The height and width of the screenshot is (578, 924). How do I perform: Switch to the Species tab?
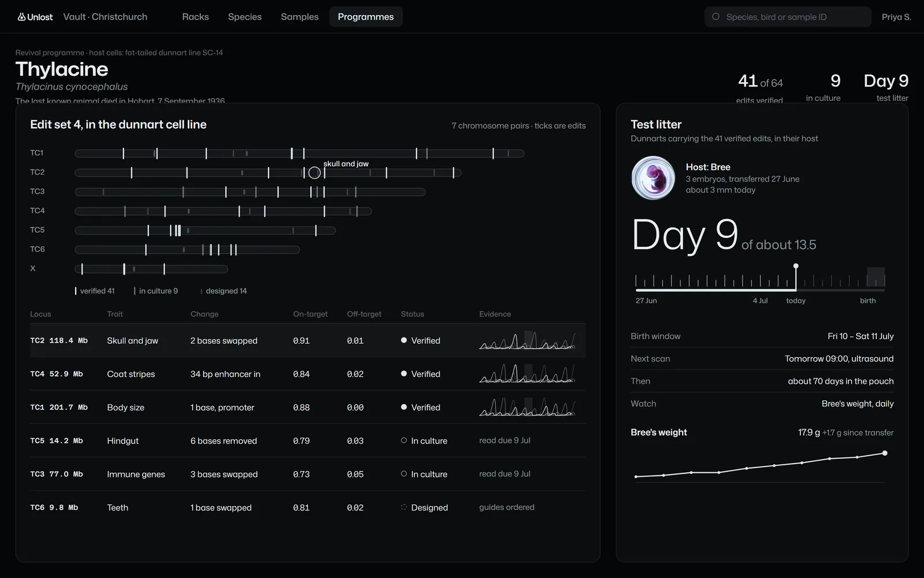(245, 17)
